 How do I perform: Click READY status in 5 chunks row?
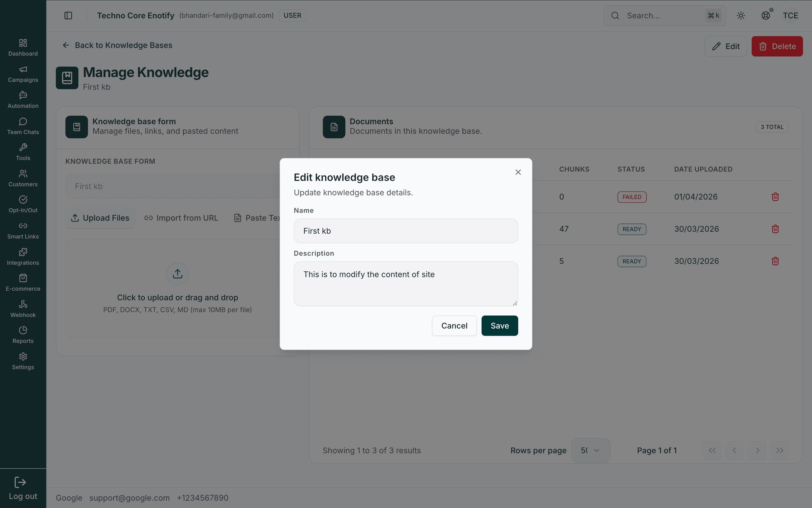(x=632, y=261)
